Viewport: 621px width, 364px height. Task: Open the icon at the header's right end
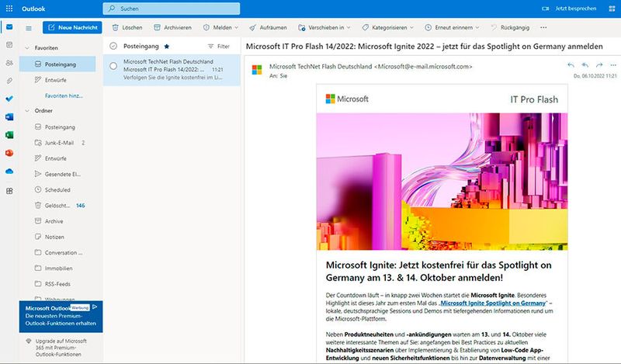[x=612, y=9]
